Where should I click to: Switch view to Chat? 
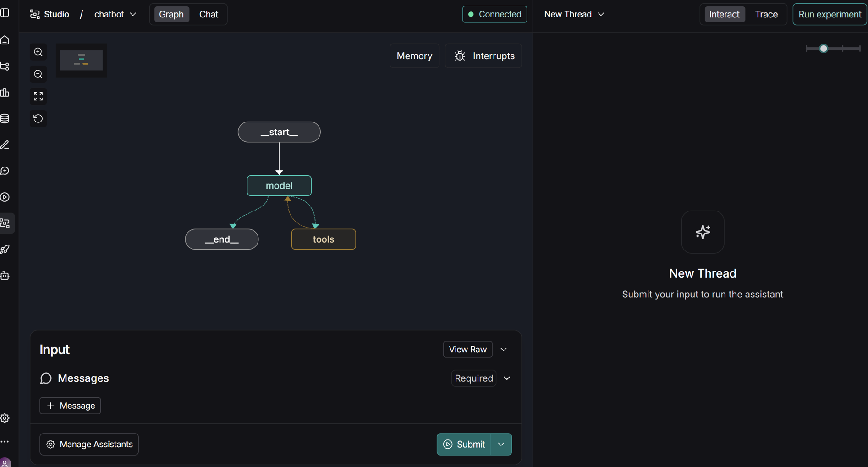click(x=209, y=14)
